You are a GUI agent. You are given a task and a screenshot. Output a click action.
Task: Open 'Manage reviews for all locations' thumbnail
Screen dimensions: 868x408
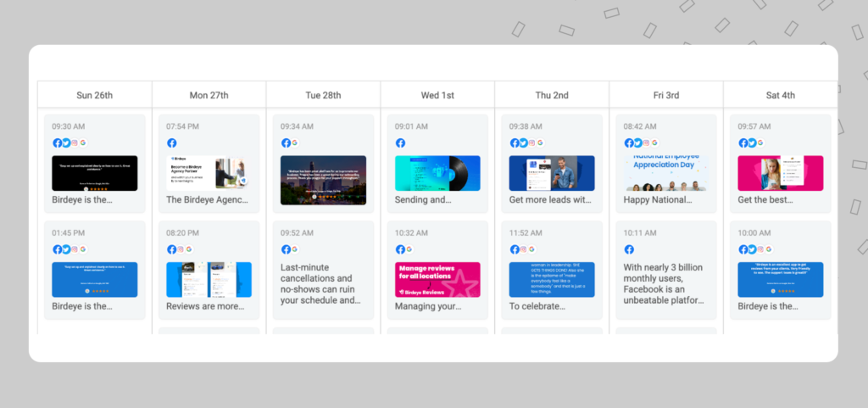click(x=438, y=280)
